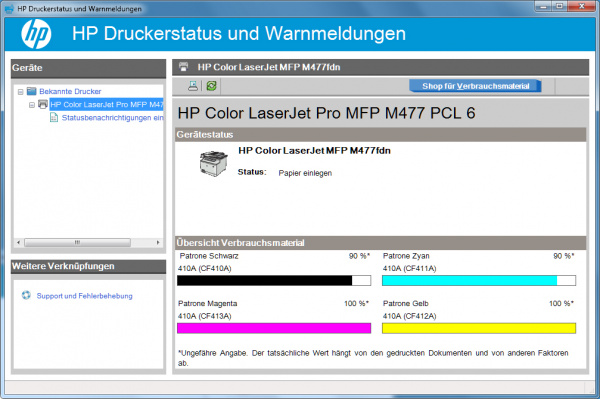This screenshot has height=399, width=600.
Task: Click the M477fdn printer thumbnail image
Action: 214,163
